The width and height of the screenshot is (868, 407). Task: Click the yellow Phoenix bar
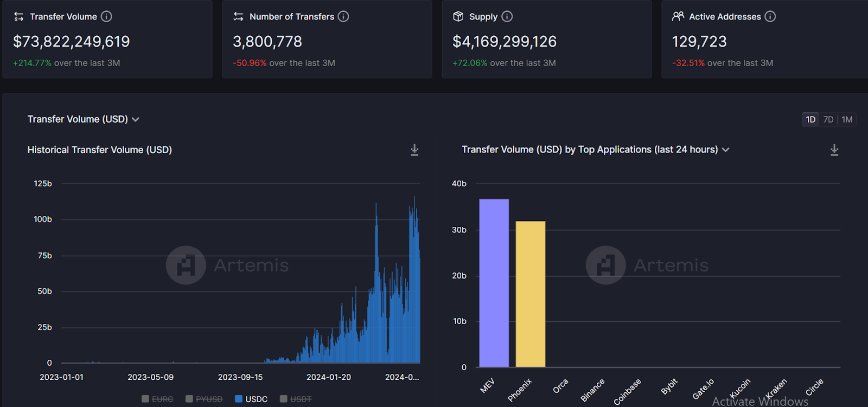(531, 294)
